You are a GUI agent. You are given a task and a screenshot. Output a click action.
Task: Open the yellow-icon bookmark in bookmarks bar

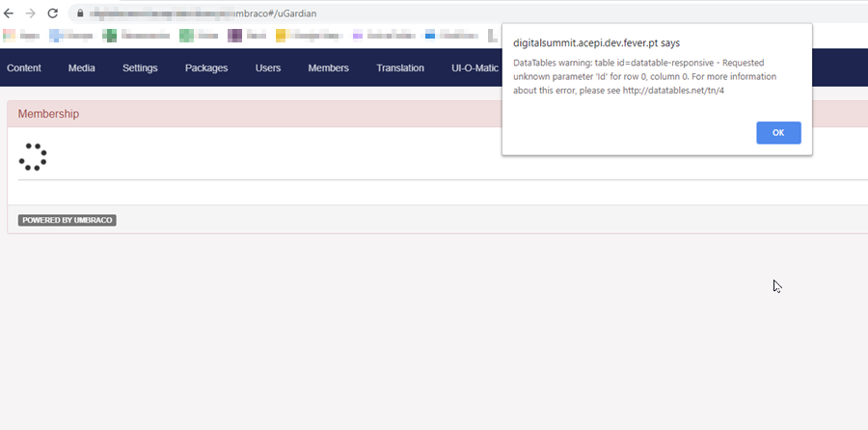tap(309, 36)
